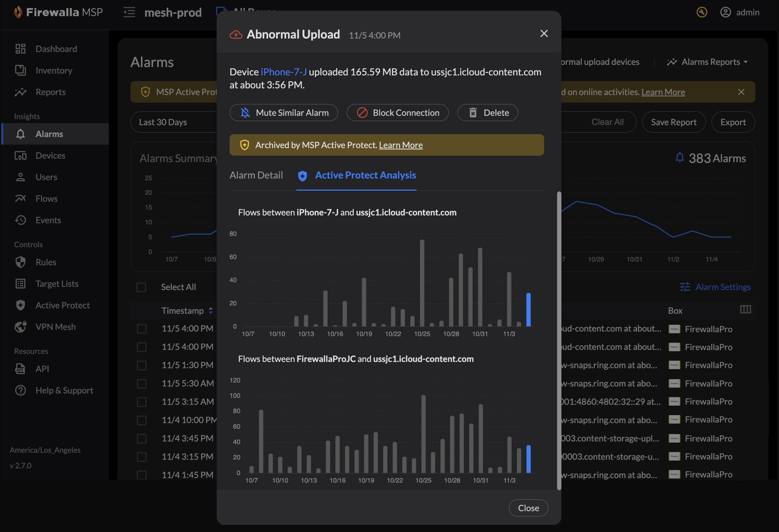The width and height of the screenshot is (779, 532).
Task: Collapse the sidebar with the menu icon
Action: (x=129, y=12)
